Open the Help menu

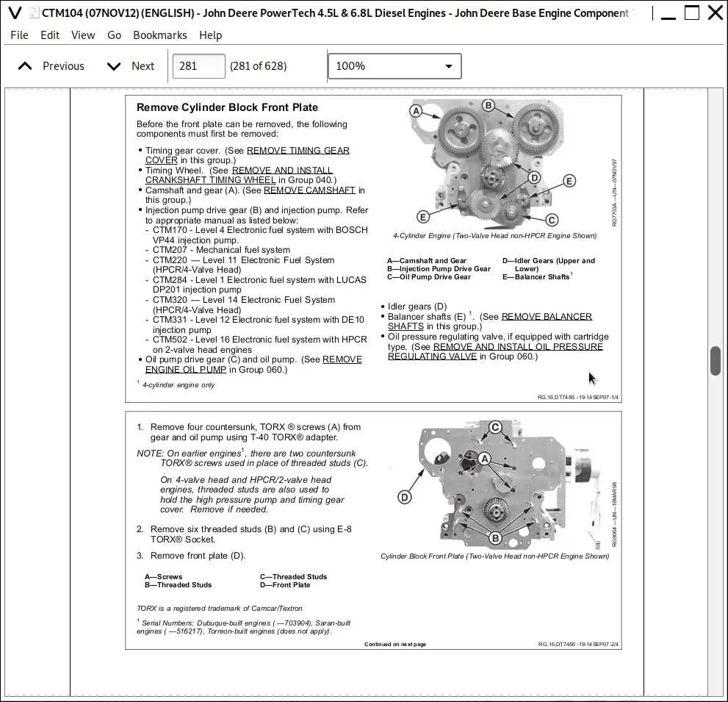210,35
